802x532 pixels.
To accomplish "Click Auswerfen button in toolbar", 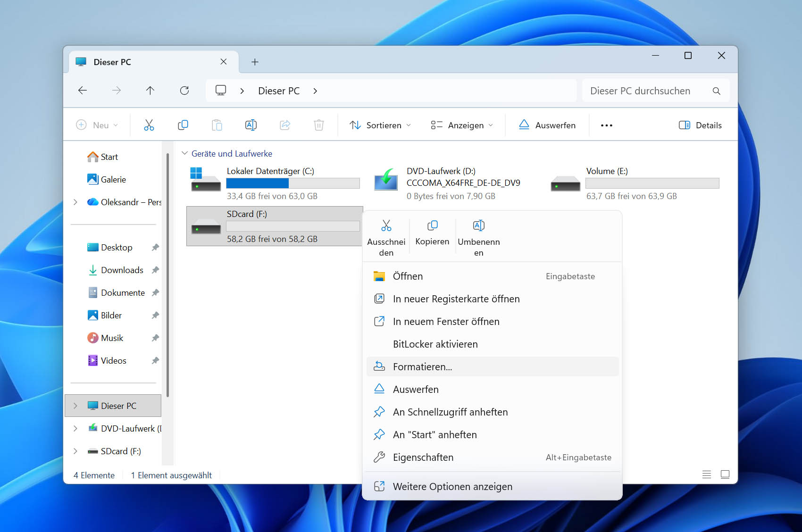I will tap(547, 125).
